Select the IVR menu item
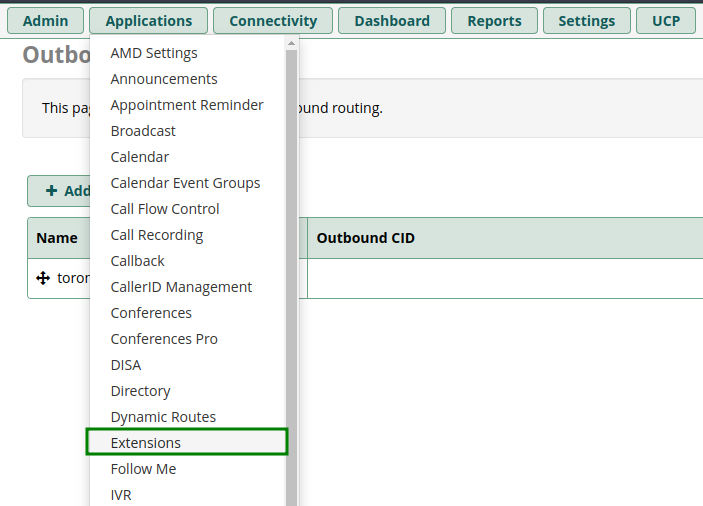 pyautogui.click(x=121, y=495)
